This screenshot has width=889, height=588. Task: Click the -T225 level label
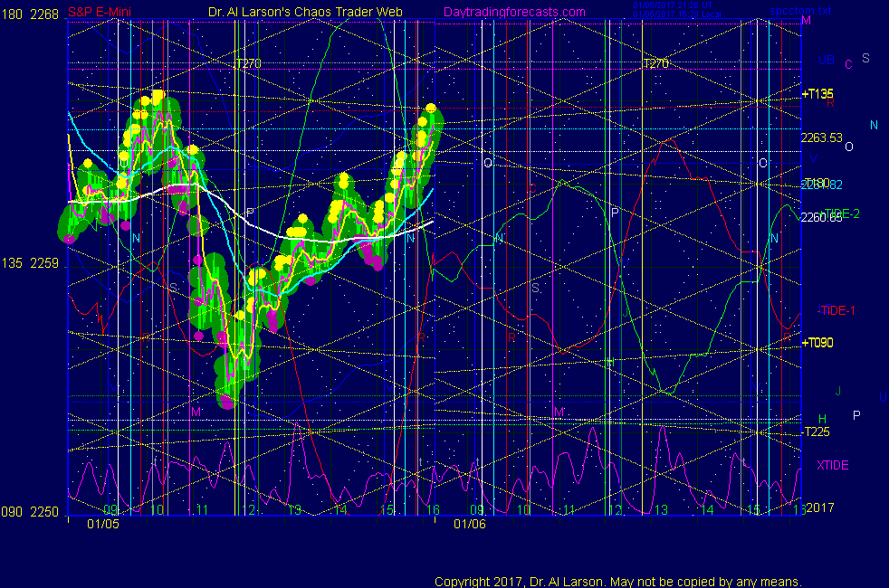pos(816,432)
